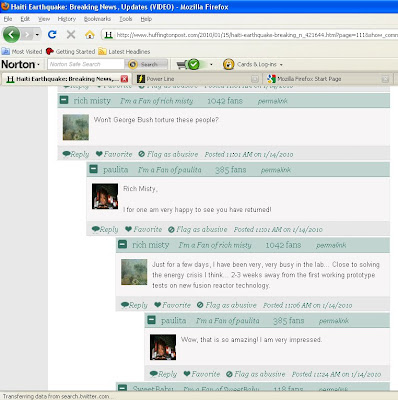Stop loading with the X icon
Image resolution: width=398 pixels, height=400 pixels.
[71, 34]
